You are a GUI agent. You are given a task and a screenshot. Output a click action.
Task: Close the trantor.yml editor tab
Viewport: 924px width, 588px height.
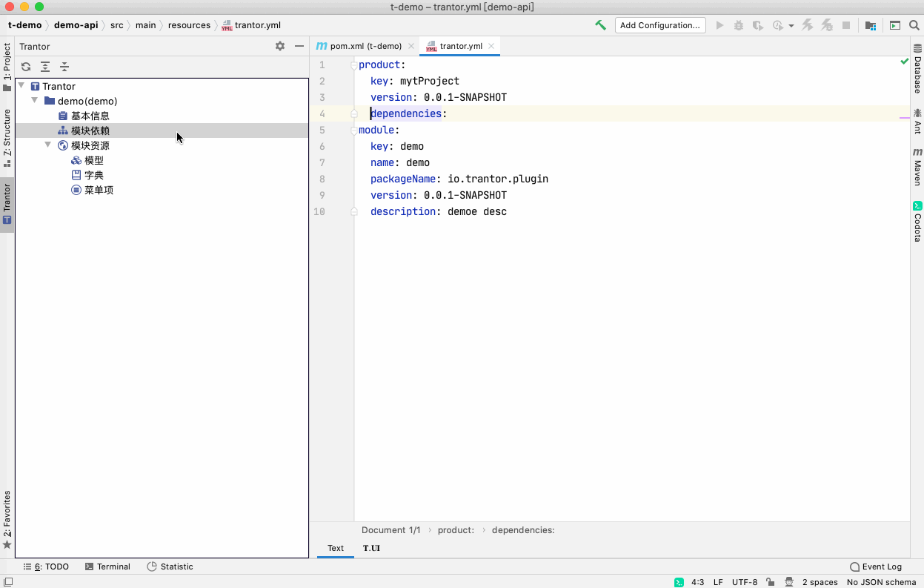click(x=491, y=46)
